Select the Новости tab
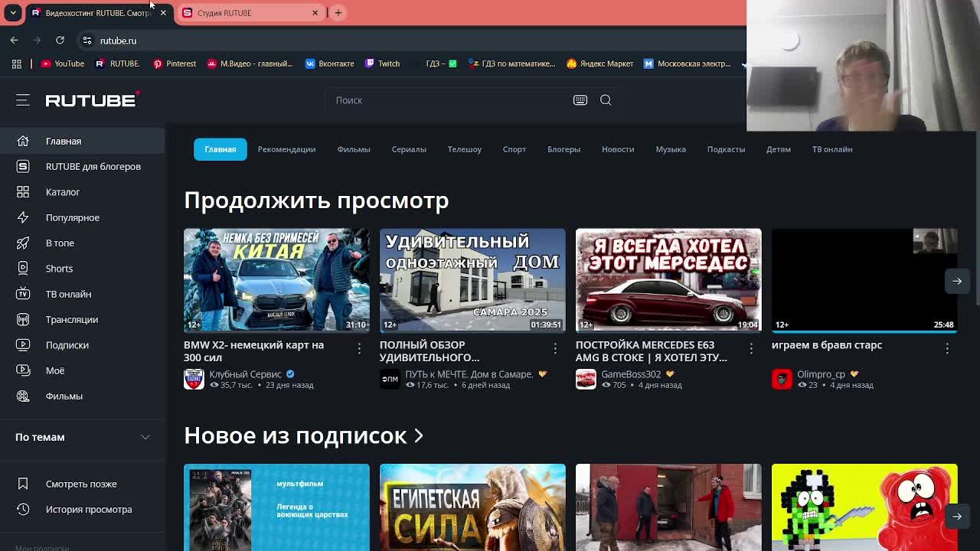Viewport: 980px width, 551px height. coord(618,149)
